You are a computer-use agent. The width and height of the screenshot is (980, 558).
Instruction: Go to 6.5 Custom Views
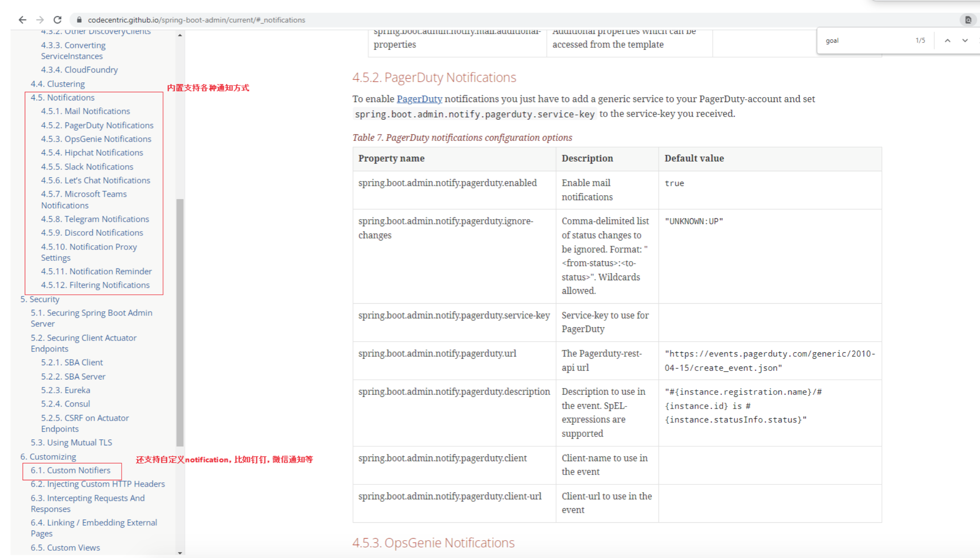click(x=65, y=548)
